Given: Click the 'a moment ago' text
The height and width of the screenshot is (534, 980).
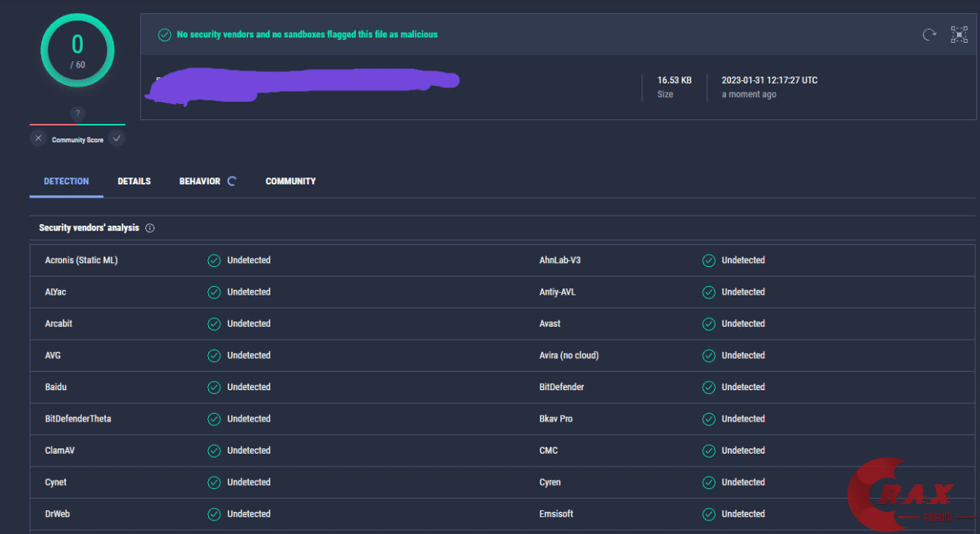Looking at the screenshot, I should [749, 95].
